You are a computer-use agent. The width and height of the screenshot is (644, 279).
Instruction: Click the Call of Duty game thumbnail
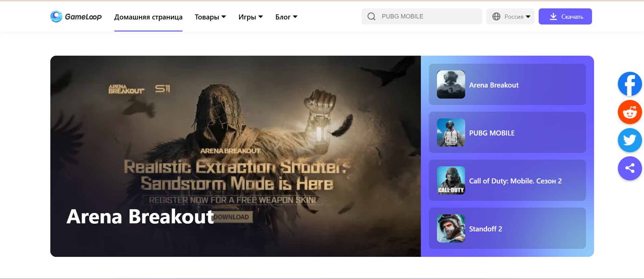[451, 180]
